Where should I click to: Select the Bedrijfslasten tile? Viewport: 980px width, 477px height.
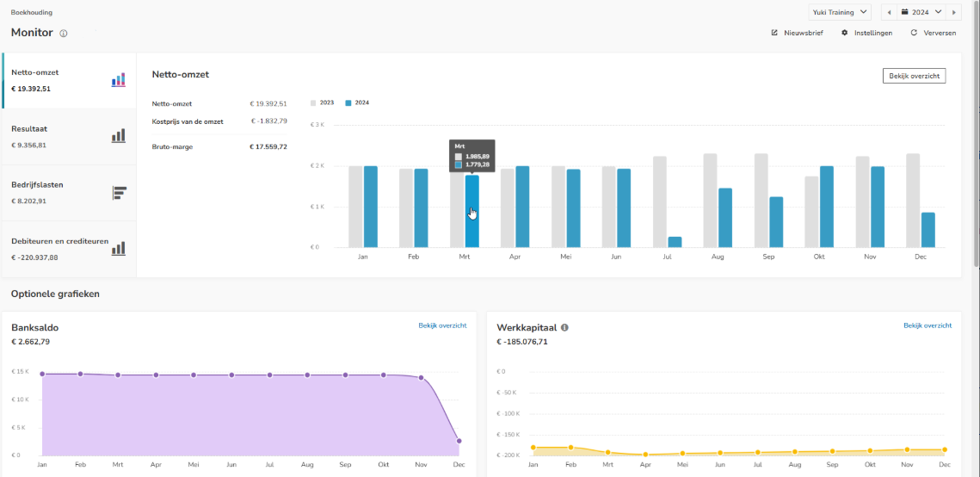[70, 193]
